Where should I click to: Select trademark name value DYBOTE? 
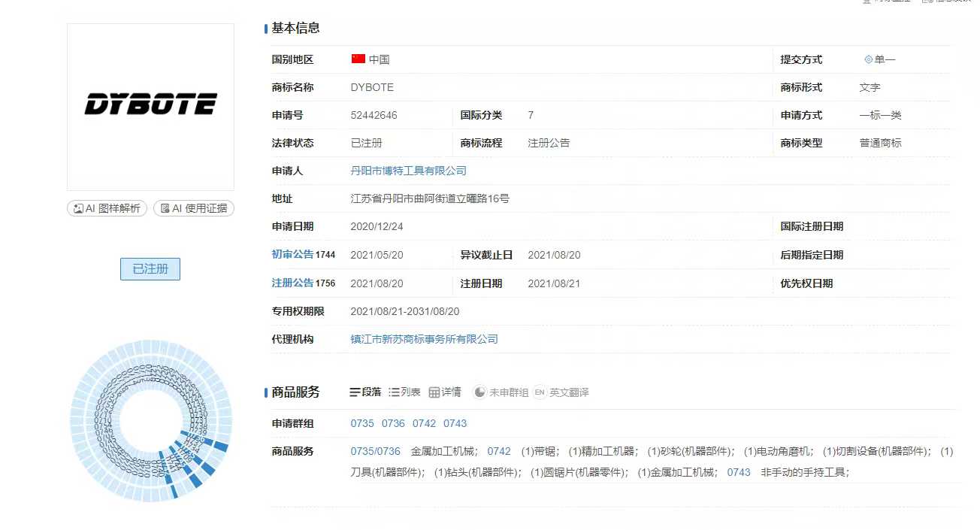[x=372, y=87]
